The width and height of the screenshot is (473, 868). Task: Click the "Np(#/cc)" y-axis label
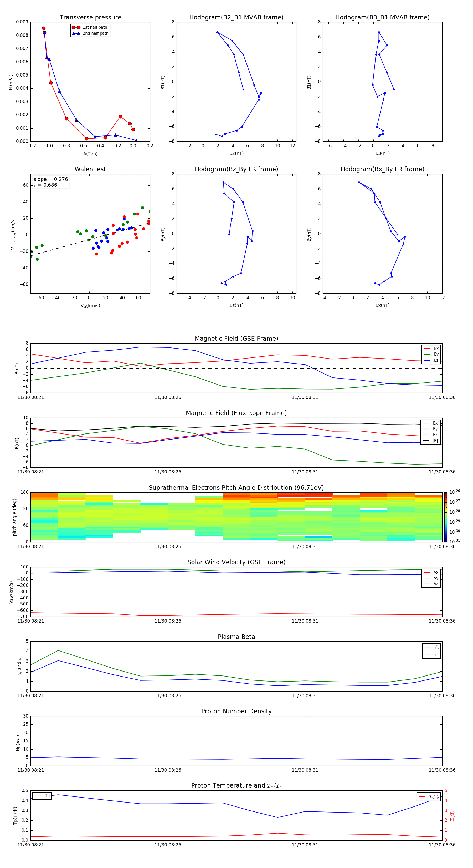click(18, 741)
